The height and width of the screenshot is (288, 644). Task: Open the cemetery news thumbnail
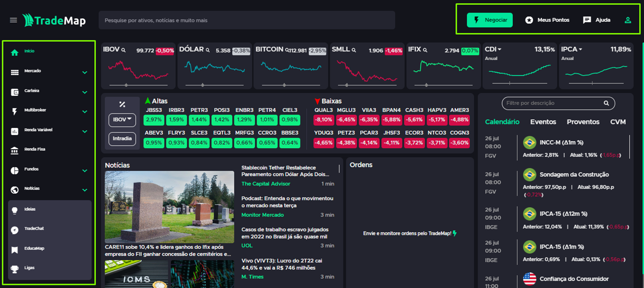169,207
